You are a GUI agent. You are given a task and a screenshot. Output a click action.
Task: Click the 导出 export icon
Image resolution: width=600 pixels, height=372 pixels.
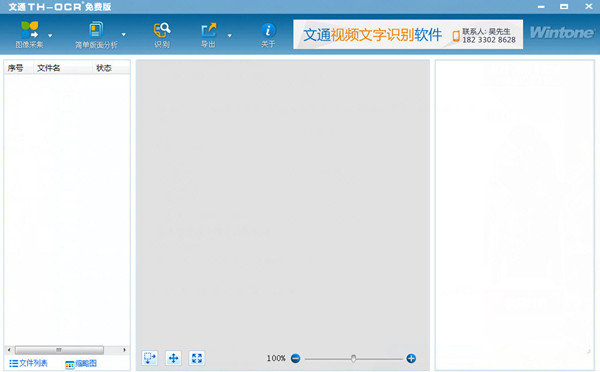point(209,30)
